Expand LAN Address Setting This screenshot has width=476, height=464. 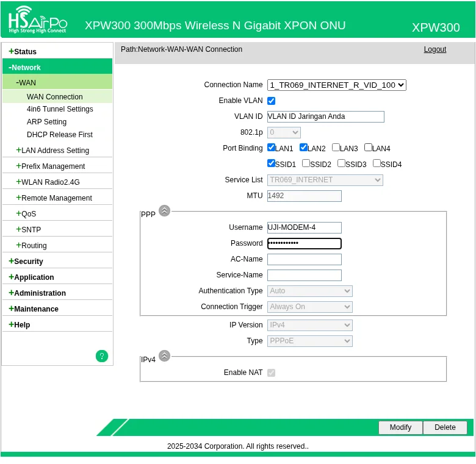coord(57,151)
